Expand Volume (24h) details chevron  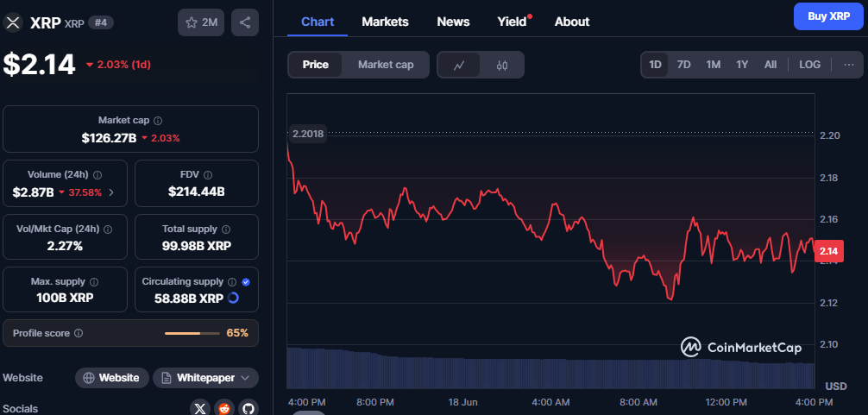coord(111,192)
